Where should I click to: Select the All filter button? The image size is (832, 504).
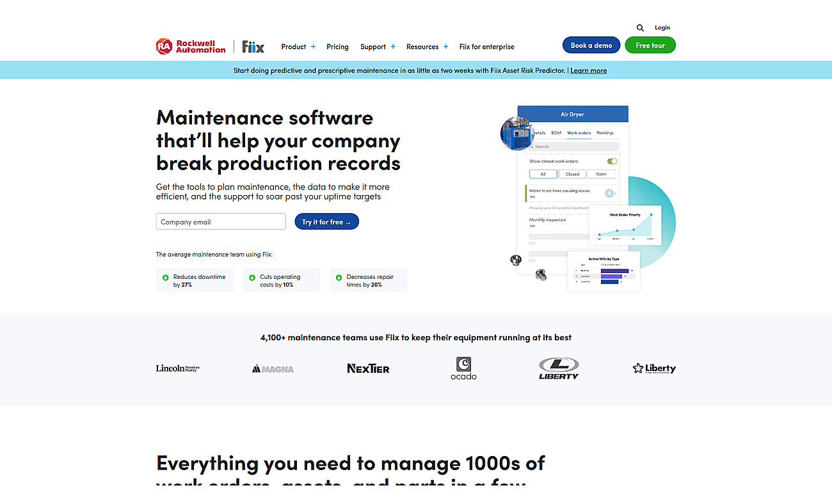click(x=543, y=174)
